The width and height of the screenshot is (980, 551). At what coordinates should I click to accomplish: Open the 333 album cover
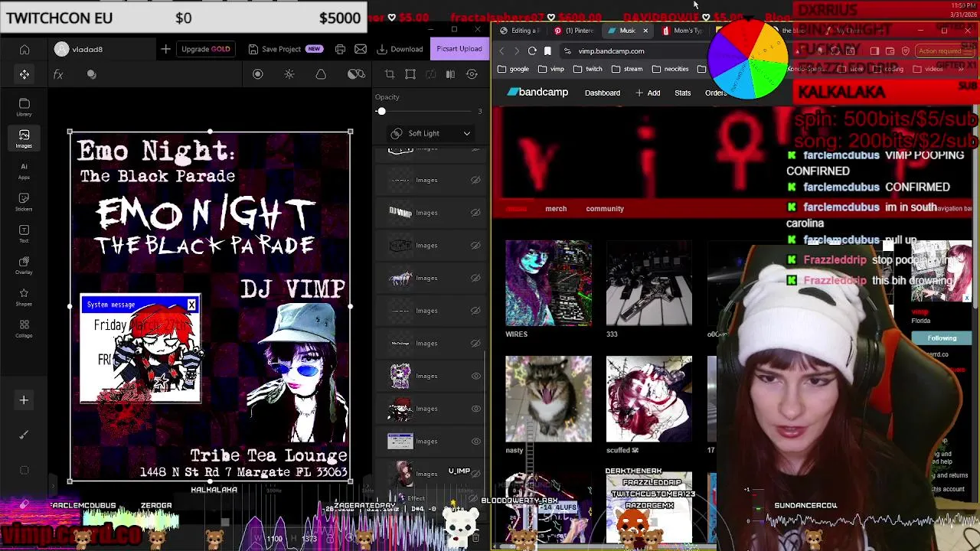[649, 283]
